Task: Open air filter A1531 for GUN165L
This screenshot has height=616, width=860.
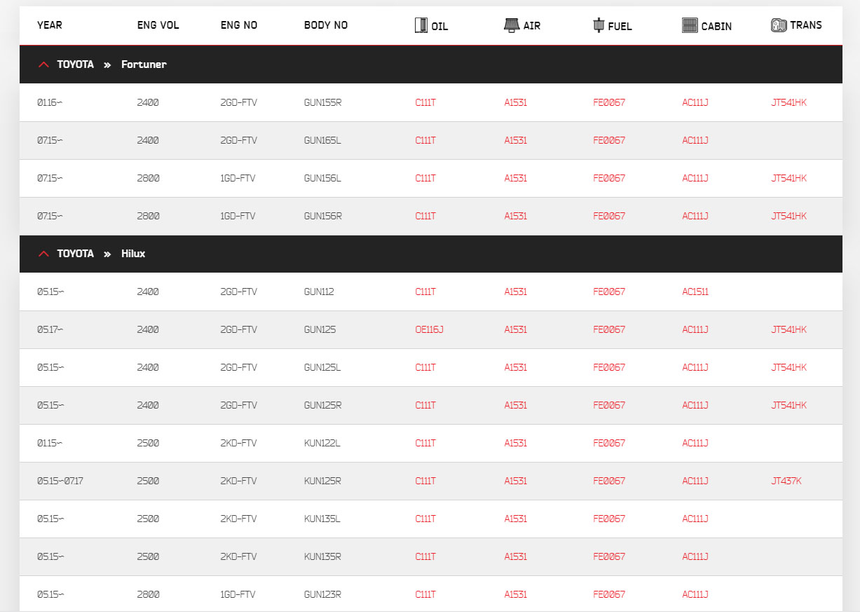Action: coord(515,140)
